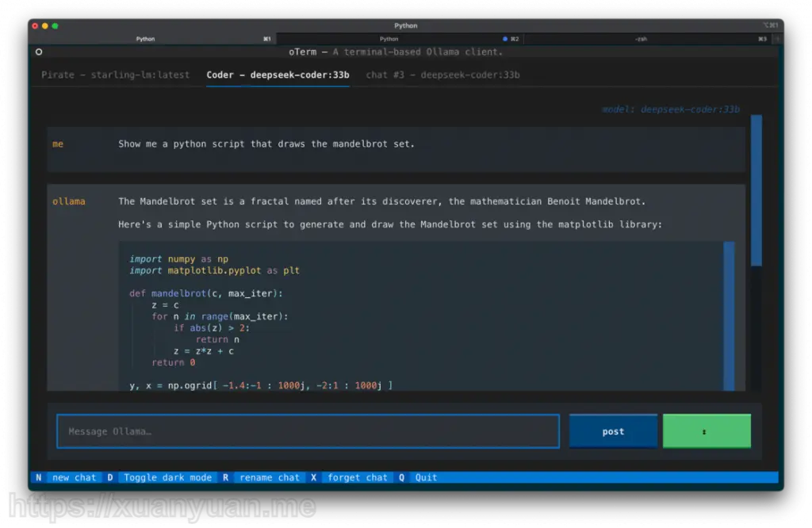
Task: Click the chat history vertical scrollbar
Action: click(x=756, y=190)
